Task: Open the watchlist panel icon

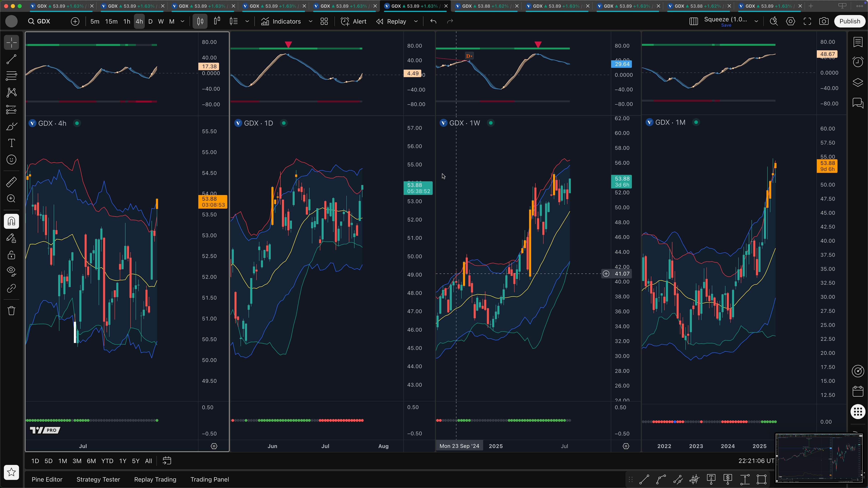Action: click(858, 42)
